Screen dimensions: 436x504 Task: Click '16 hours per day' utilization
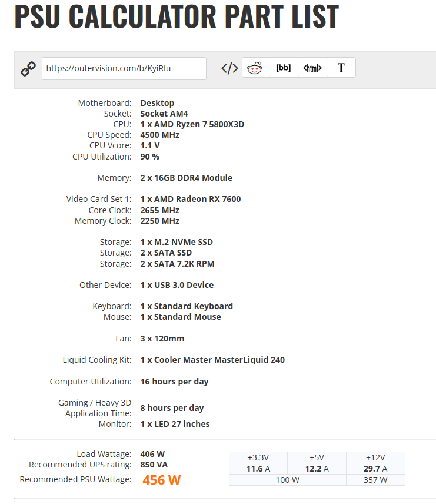(x=175, y=382)
